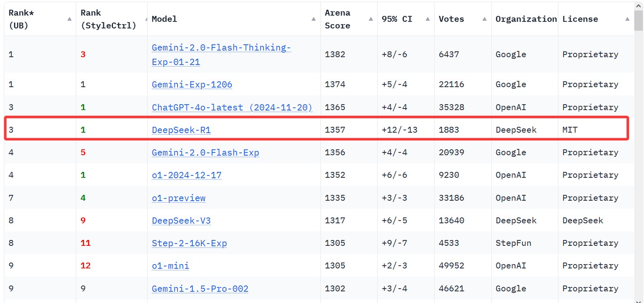The image size is (644, 303).
Task: Open DeepSeek-R1 model link
Action: [181, 130]
